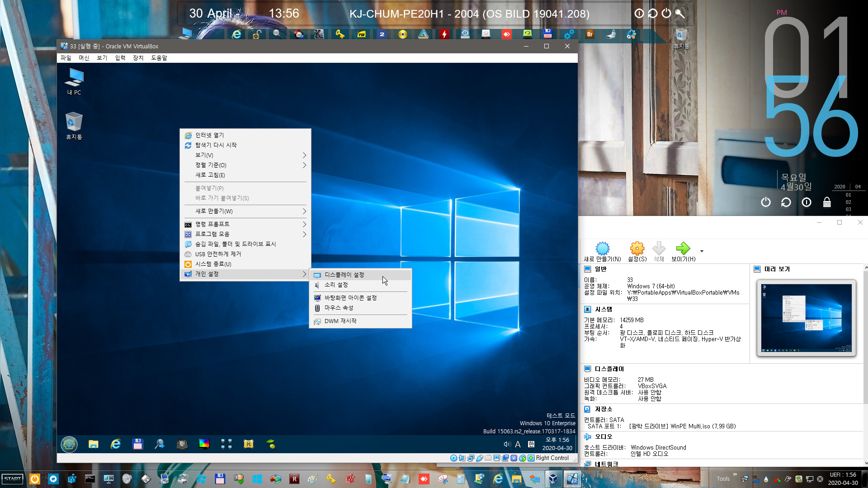
Task: Click guest volume speaker tray icon
Action: (x=507, y=444)
